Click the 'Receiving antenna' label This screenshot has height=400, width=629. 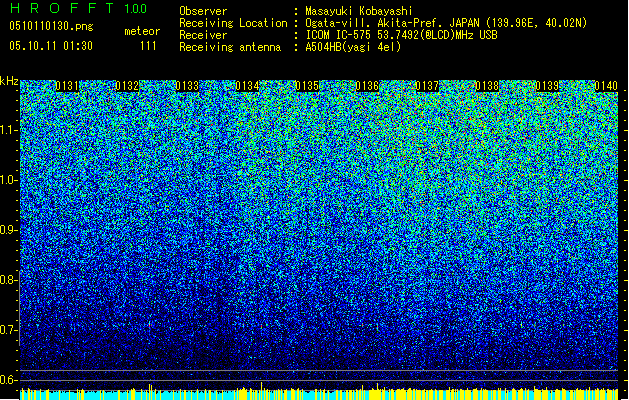[x=230, y=47]
